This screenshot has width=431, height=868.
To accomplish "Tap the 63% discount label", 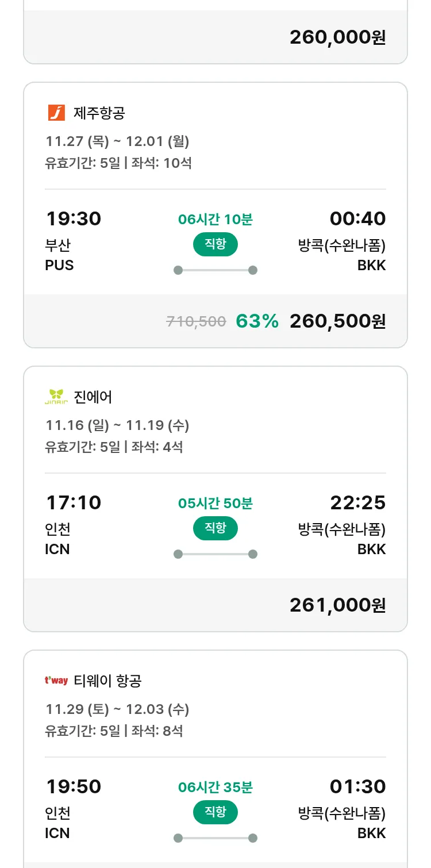I will pos(257,321).
